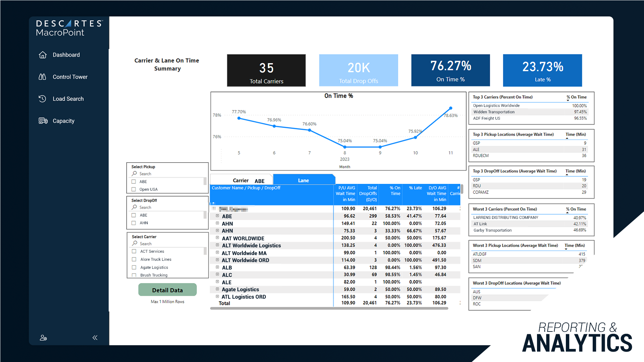Check the Open USA pickup checkbox
The image size is (644, 362).
point(133,189)
